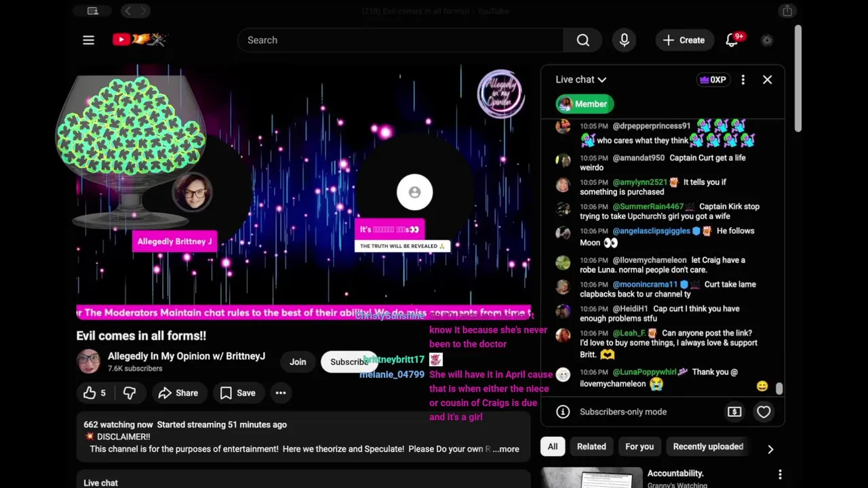This screenshot has width=868, height=488.
Task: Click the 'Evil comes in all forms!!' video title
Action: [x=141, y=335]
